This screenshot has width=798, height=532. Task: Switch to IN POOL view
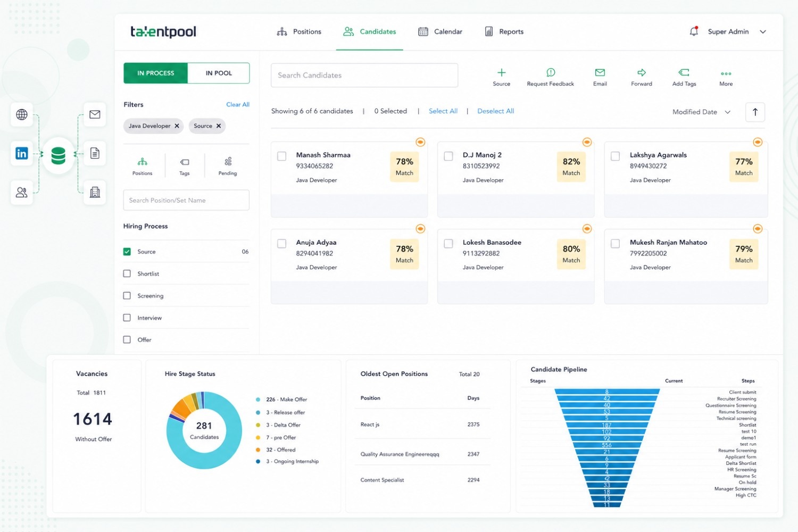point(219,73)
